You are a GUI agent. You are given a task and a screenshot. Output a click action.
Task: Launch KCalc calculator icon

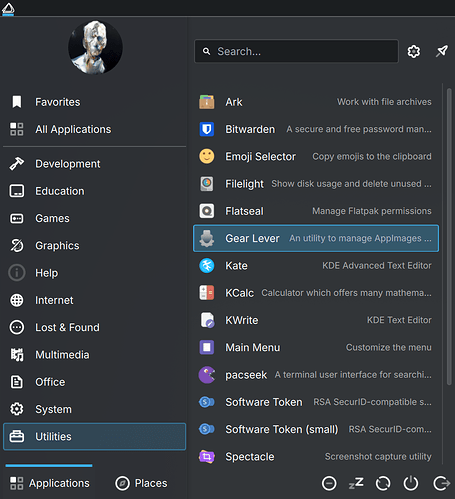[207, 293]
